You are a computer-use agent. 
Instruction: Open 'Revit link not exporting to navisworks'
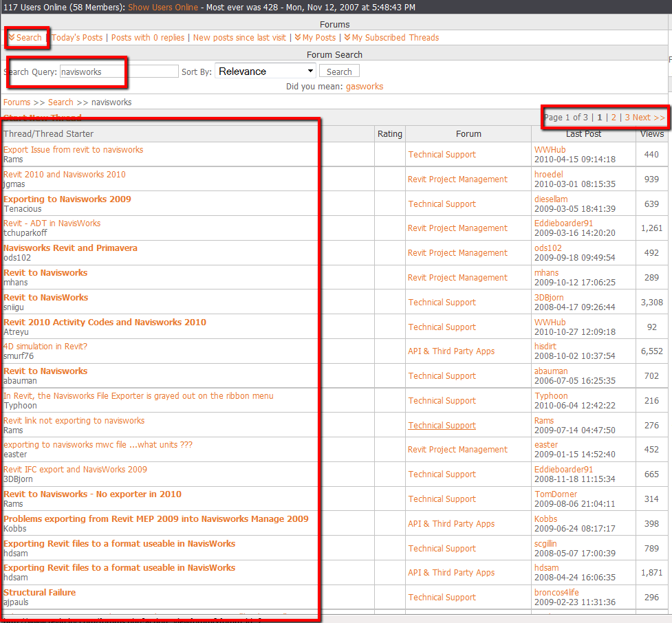point(74,421)
